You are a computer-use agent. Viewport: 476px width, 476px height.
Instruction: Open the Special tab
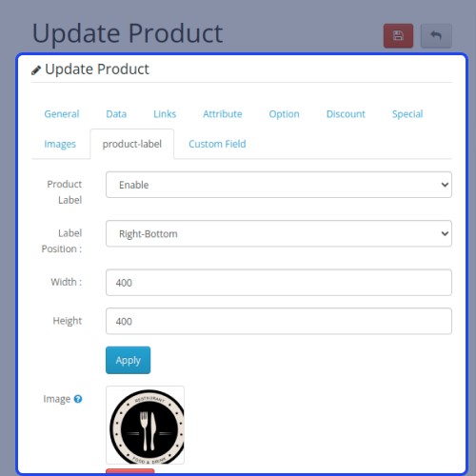[407, 114]
